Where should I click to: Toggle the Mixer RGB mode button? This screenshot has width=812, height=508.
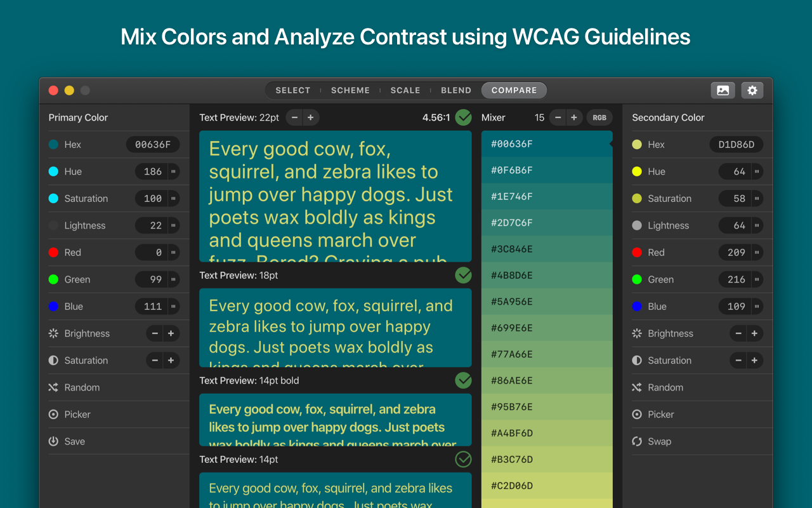(x=599, y=117)
